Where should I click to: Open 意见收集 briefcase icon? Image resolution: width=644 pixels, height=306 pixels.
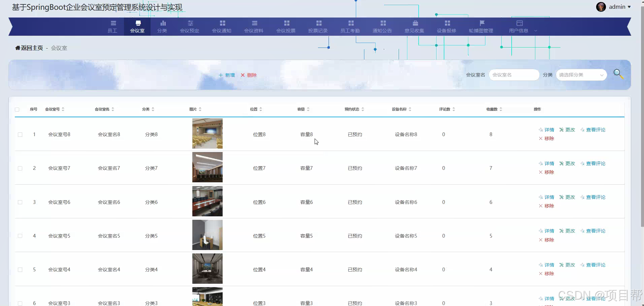click(415, 23)
